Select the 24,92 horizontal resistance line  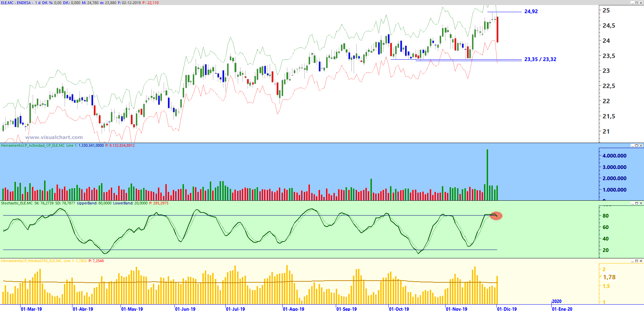(504, 12)
